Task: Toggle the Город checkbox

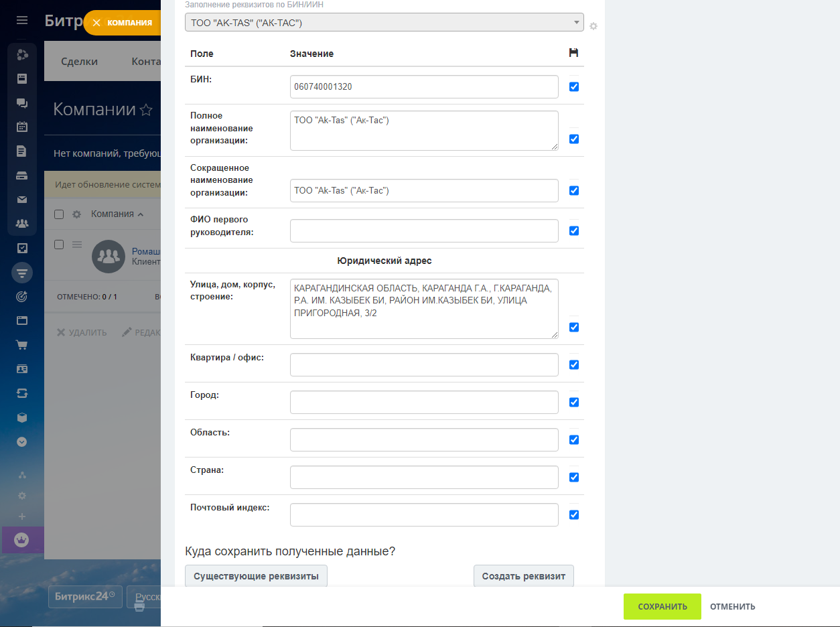Action: (574, 403)
